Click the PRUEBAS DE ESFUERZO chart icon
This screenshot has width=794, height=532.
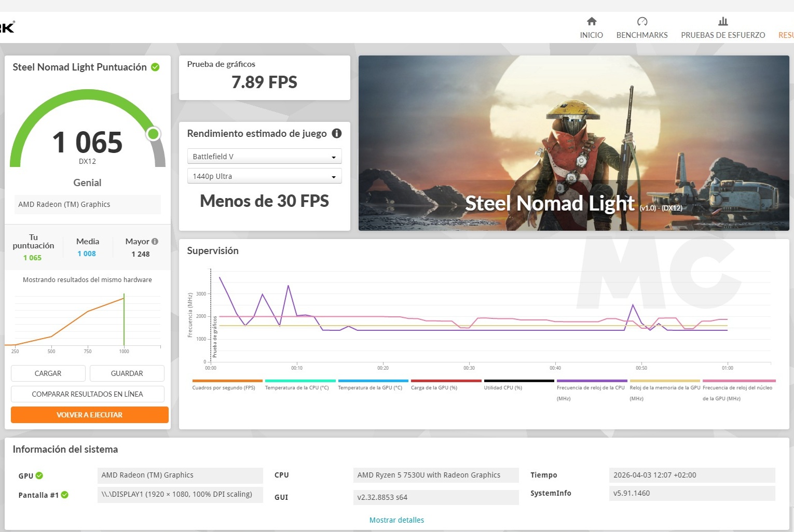tap(723, 22)
